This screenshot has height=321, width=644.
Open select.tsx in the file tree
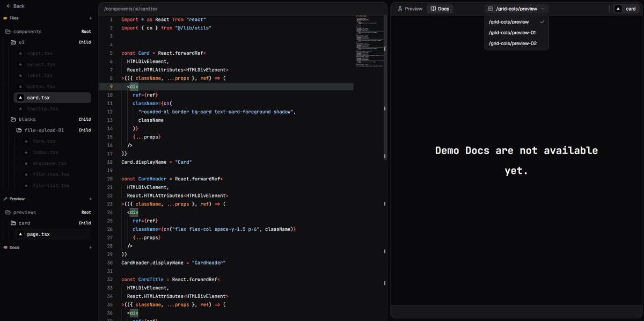point(41,64)
